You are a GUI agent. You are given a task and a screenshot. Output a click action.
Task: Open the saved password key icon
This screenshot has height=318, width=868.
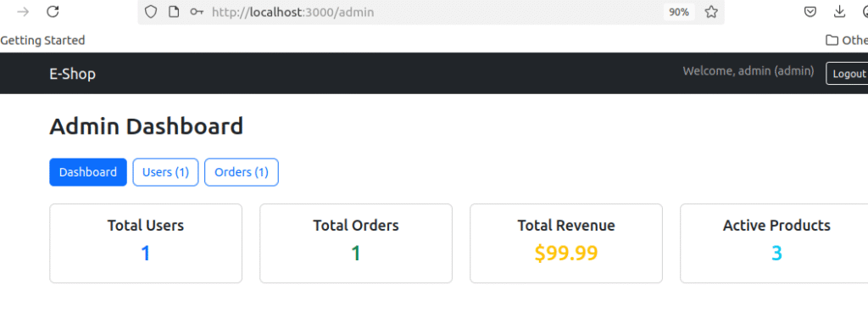[x=197, y=12]
